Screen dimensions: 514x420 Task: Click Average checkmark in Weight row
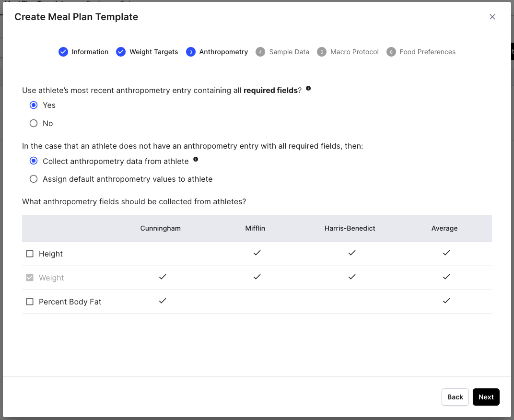[x=446, y=277]
